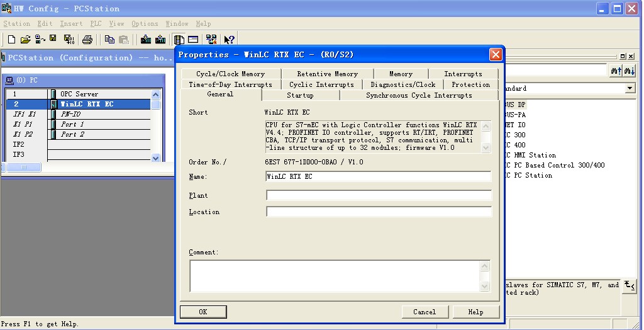Viewport: 644px width, 330px height.
Task: Click the window-shaped icon beside Catalog icon
Action: coord(193,40)
